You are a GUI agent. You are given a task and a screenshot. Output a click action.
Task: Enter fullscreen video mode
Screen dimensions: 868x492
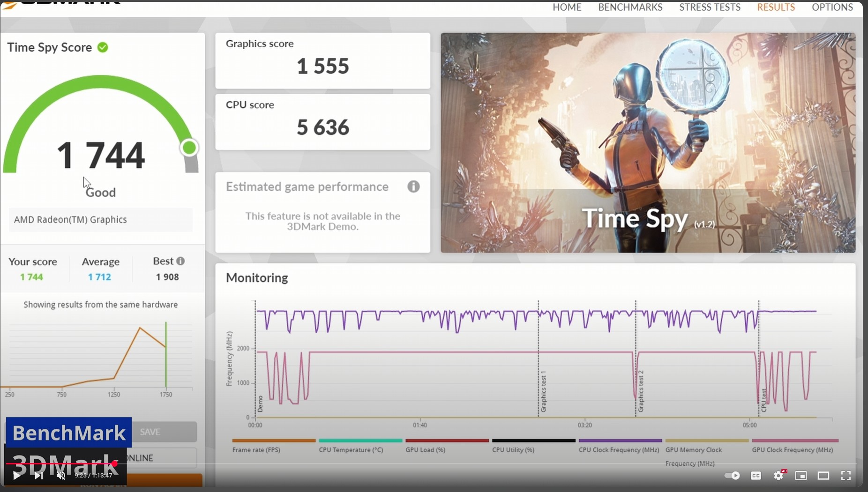point(846,476)
